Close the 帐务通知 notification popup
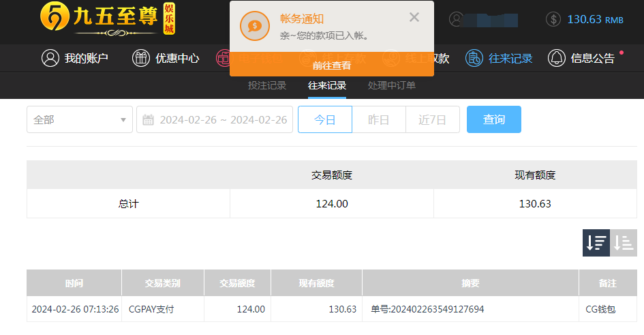The height and width of the screenshot is (335, 644). [x=414, y=17]
